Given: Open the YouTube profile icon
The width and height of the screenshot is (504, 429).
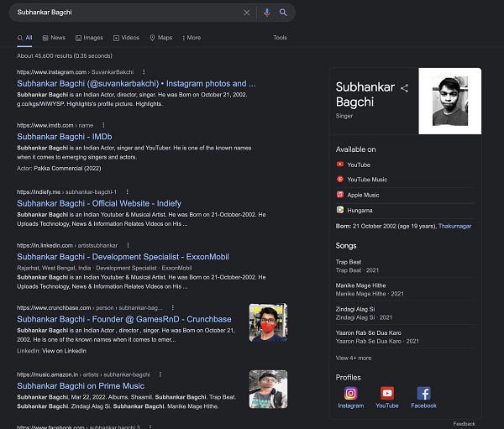Looking at the screenshot, I should click(387, 393).
